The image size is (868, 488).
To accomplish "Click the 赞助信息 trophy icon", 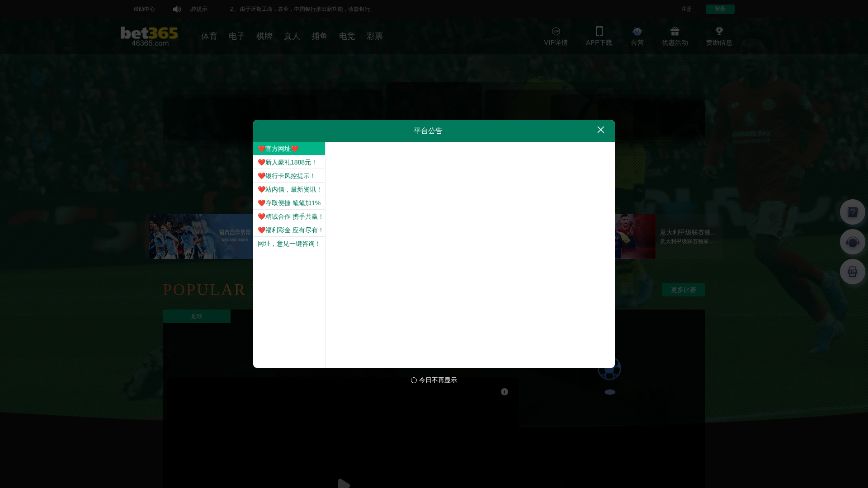I will point(719,31).
